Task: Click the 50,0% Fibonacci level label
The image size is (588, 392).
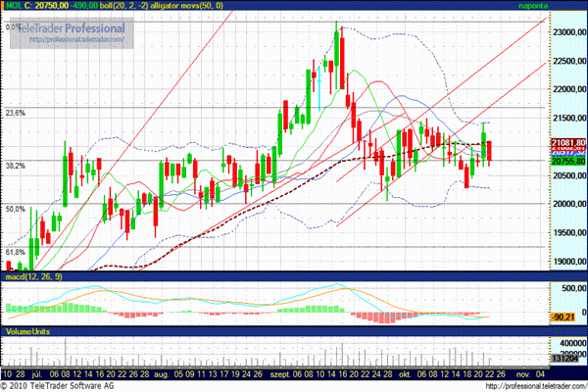Action: (x=15, y=209)
